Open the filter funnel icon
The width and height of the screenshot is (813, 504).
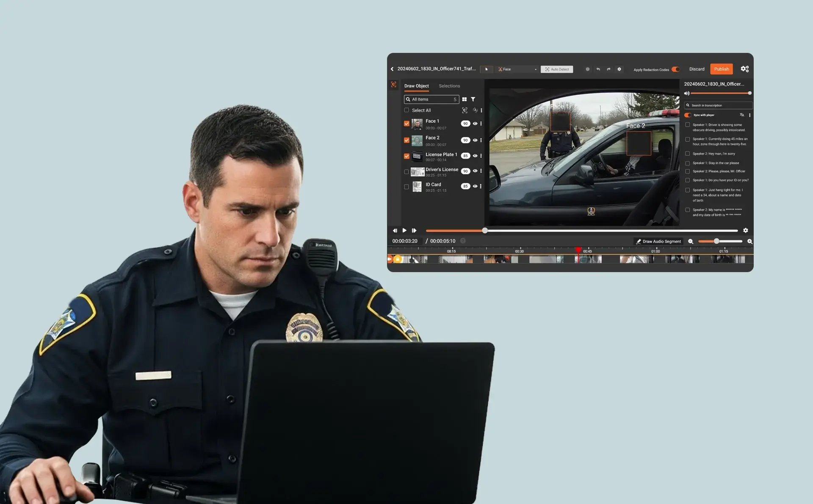click(x=473, y=99)
